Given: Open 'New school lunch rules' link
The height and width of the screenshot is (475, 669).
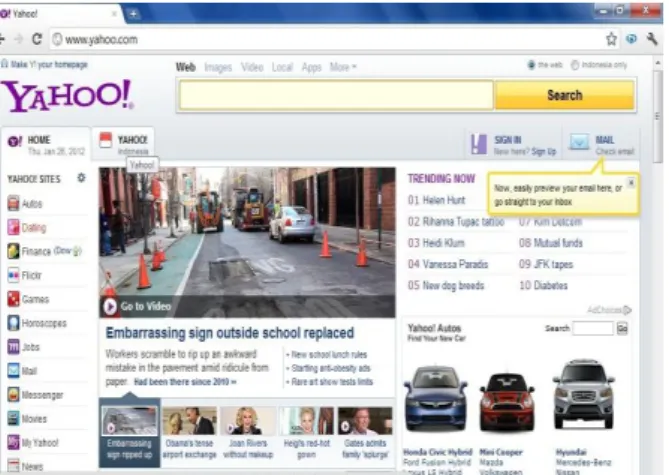Looking at the screenshot, I should point(329,354).
